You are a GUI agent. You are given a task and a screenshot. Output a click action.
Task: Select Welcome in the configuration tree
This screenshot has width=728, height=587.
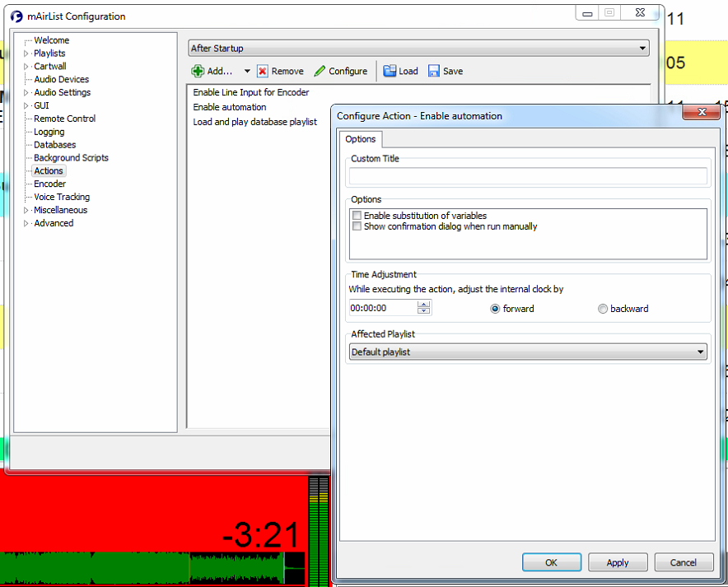tap(52, 40)
